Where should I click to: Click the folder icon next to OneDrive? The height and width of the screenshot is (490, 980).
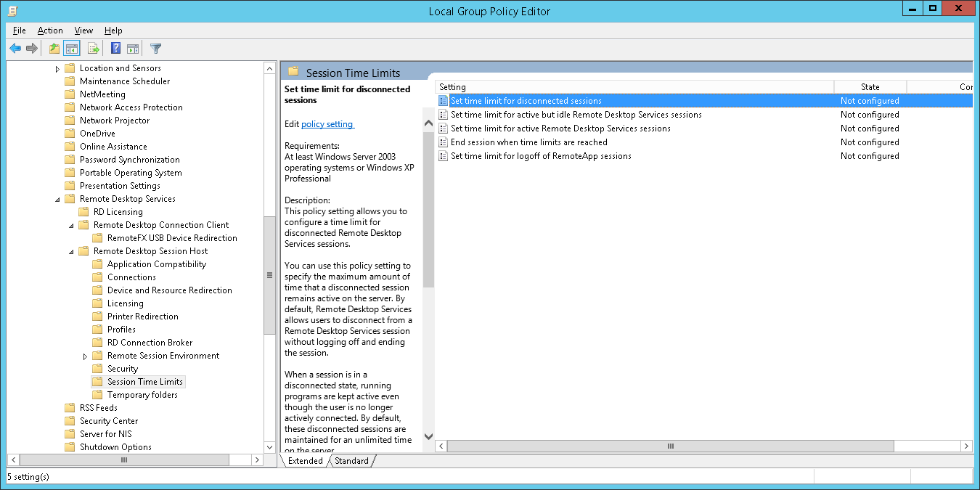[x=70, y=134]
